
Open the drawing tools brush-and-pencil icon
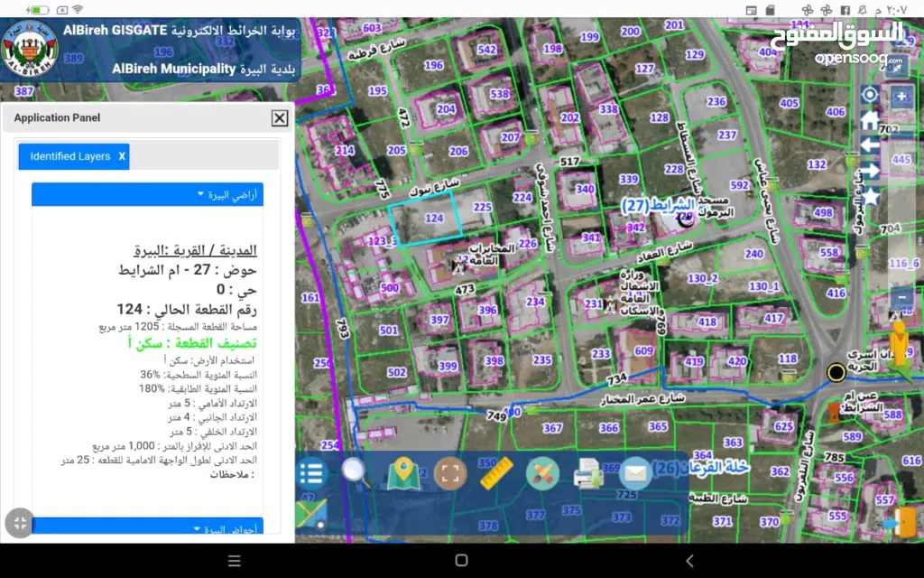[x=542, y=473]
